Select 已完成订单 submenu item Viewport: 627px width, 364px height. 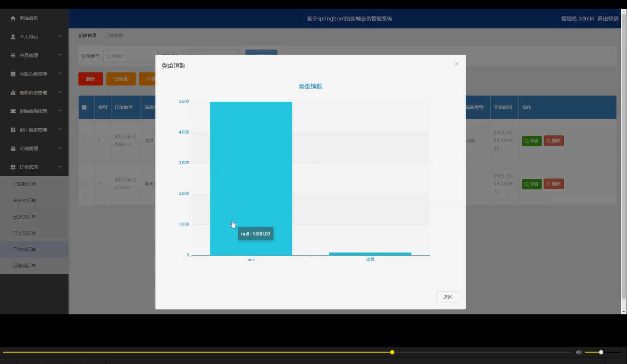click(x=34, y=249)
